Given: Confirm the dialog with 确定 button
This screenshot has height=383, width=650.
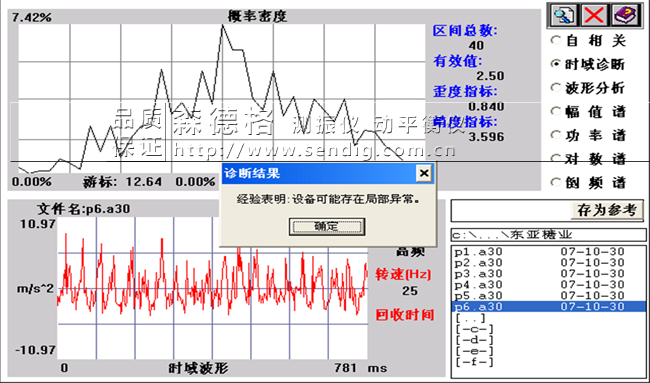Looking at the screenshot, I should (327, 226).
